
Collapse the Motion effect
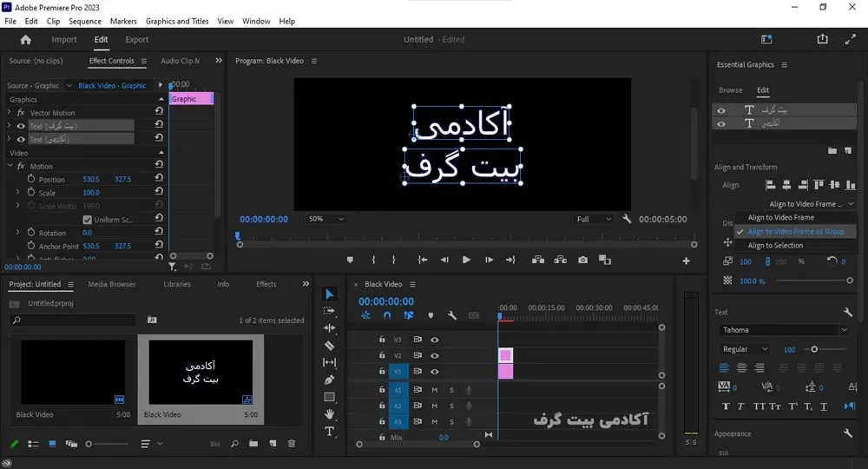tap(10, 166)
